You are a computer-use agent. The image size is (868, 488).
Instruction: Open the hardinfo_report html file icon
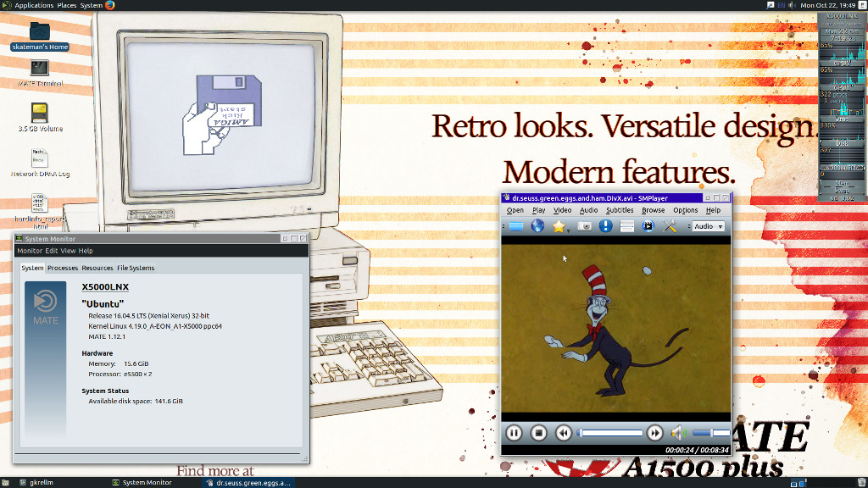(39, 203)
